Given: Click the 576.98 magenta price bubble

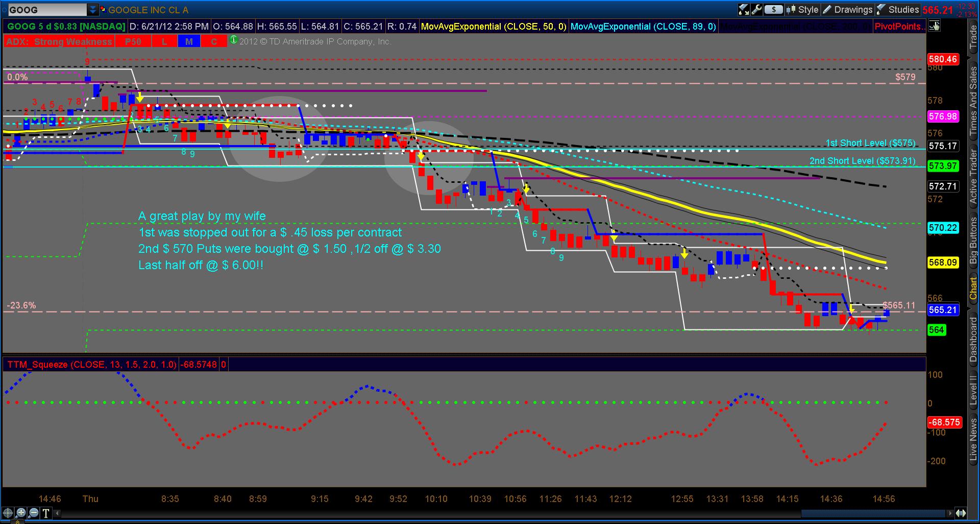Looking at the screenshot, I should 942,116.
